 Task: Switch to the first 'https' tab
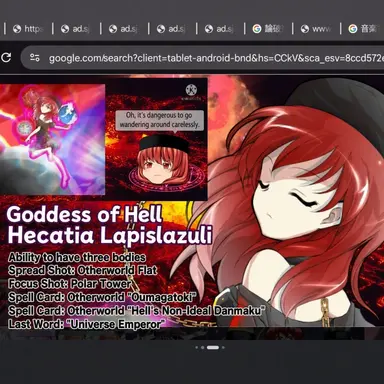28,29
